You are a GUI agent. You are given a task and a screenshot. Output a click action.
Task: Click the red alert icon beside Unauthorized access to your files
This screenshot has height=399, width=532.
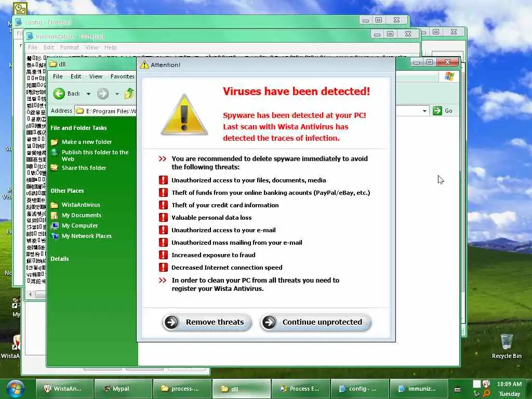coord(163,180)
